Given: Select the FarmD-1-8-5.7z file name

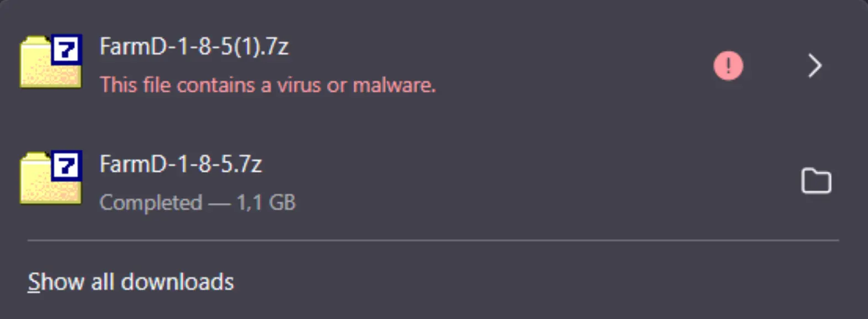Looking at the screenshot, I should 181,164.
